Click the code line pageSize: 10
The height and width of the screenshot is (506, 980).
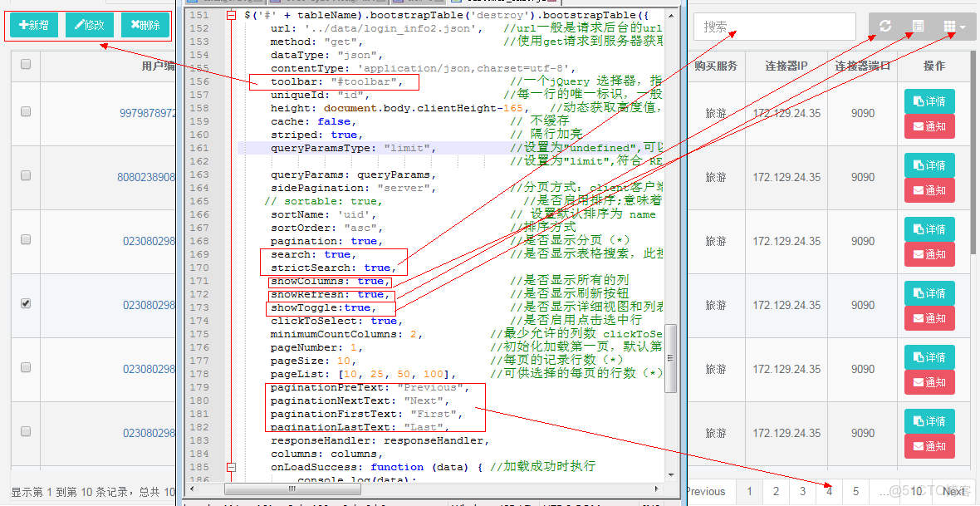313,361
